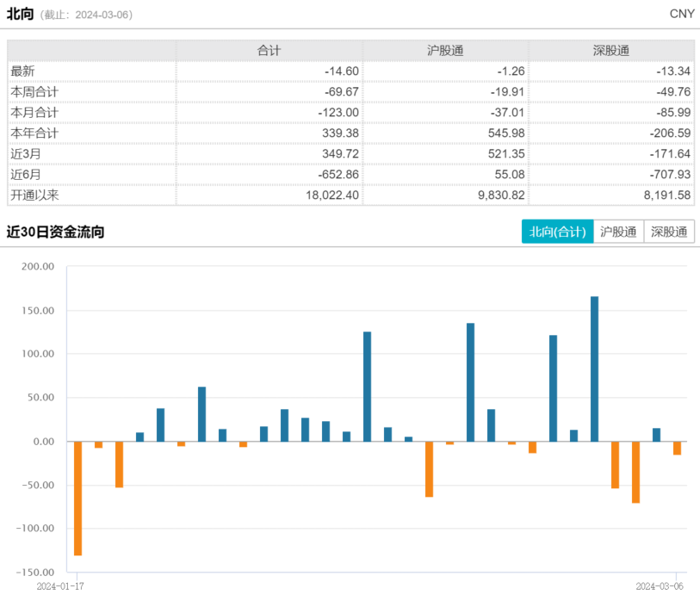The height and width of the screenshot is (601, 700).
Task: Click the 开通以来 row label
Action: tap(34, 195)
